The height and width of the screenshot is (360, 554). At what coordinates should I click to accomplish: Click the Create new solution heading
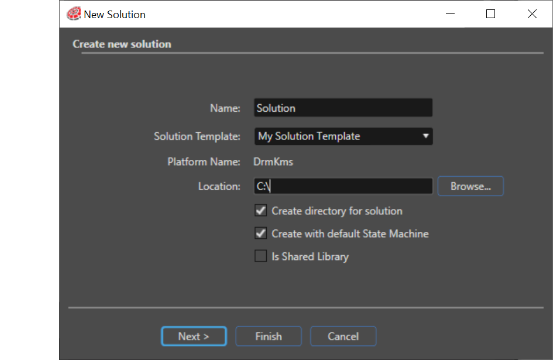(122, 44)
